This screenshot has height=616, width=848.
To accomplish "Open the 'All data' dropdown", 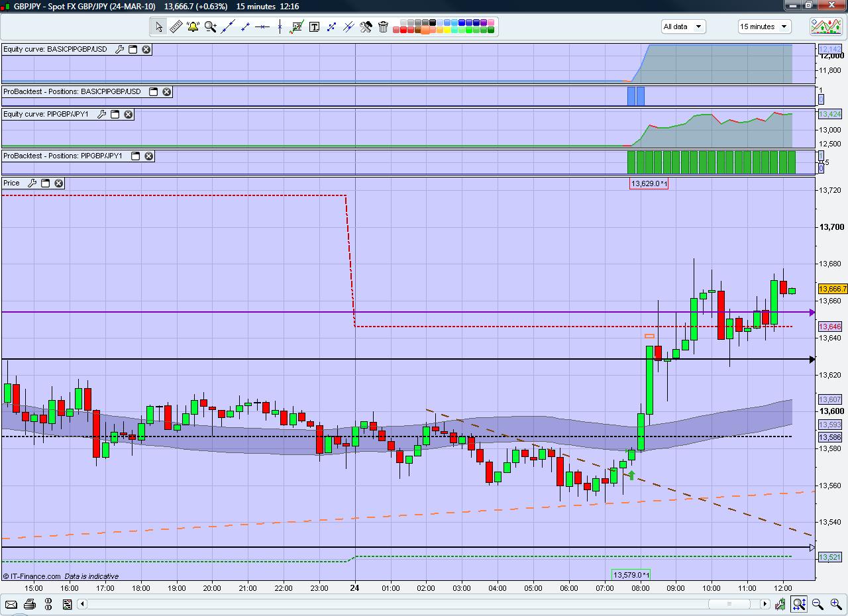I will (682, 26).
